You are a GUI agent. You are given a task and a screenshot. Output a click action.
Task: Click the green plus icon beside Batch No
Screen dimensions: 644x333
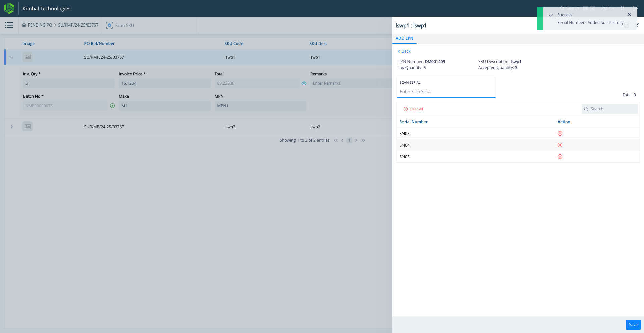[112, 106]
